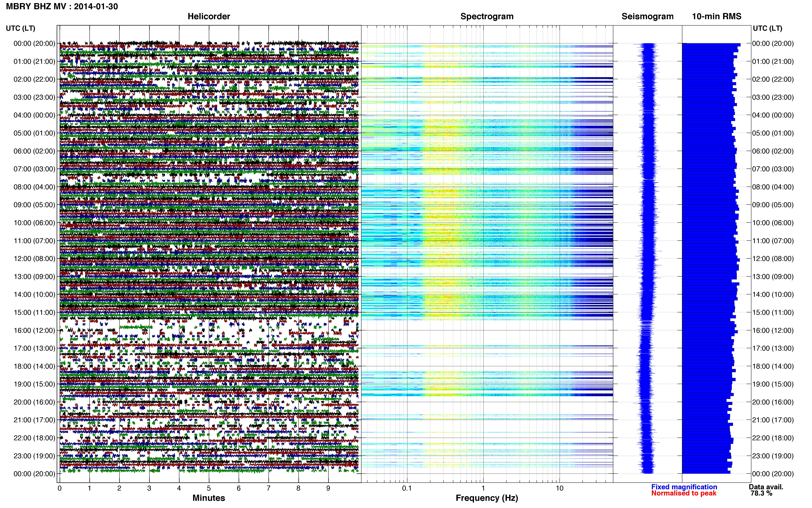This screenshot has width=812, height=508.
Task: Click the right '05:00 (01:00)' time label
Action: pos(773,133)
